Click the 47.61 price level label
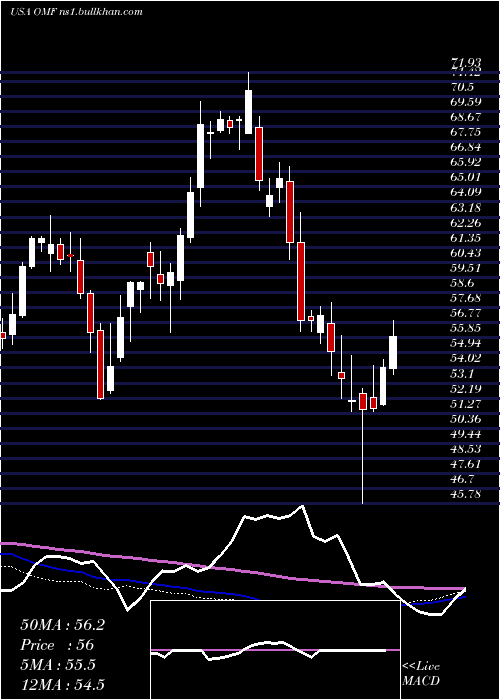500x700 pixels. click(466, 464)
